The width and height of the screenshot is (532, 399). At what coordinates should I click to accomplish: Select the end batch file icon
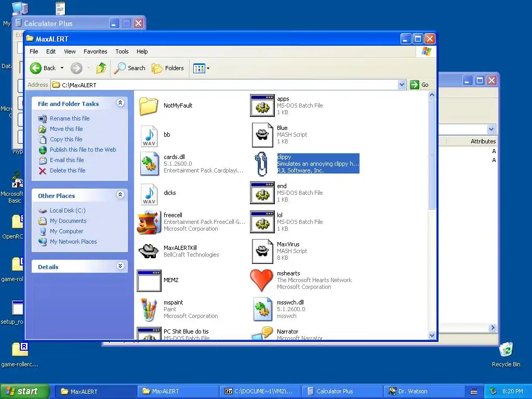[x=262, y=193]
